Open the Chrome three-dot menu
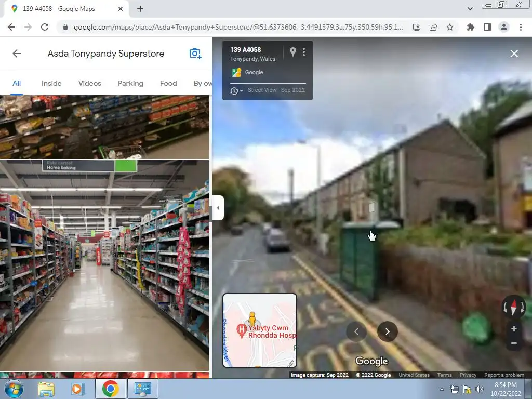 [x=521, y=27]
